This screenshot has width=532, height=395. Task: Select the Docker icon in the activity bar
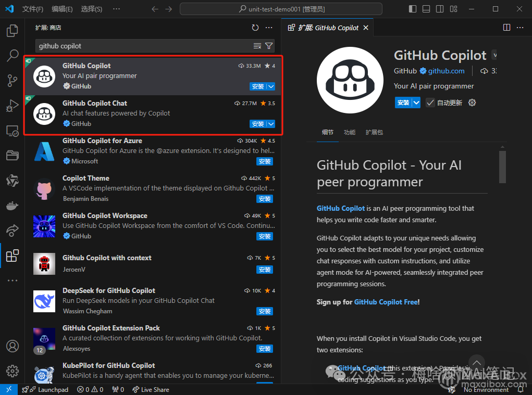pos(12,206)
